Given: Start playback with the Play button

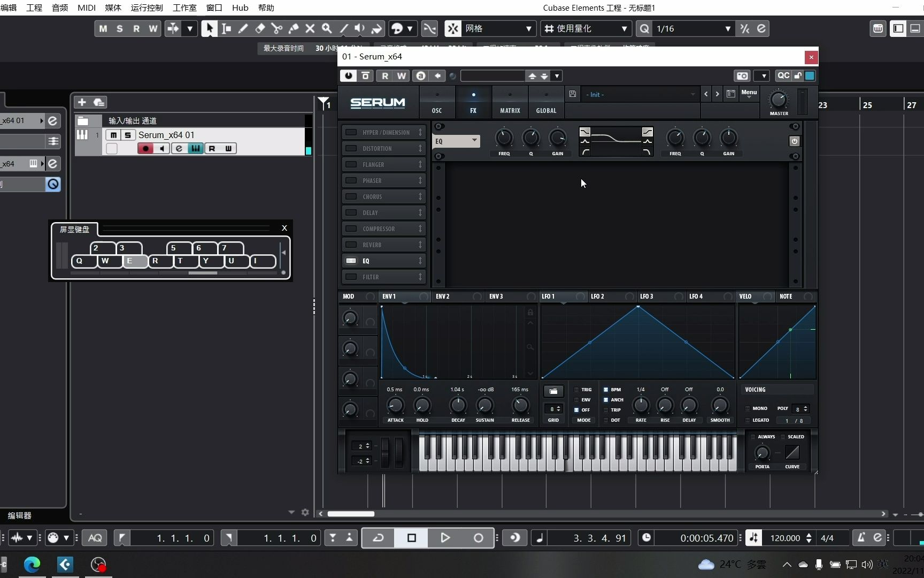Looking at the screenshot, I should [x=445, y=538].
